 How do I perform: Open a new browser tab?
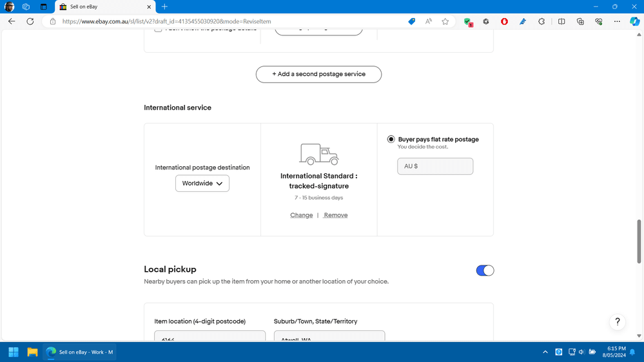tap(164, 6)
